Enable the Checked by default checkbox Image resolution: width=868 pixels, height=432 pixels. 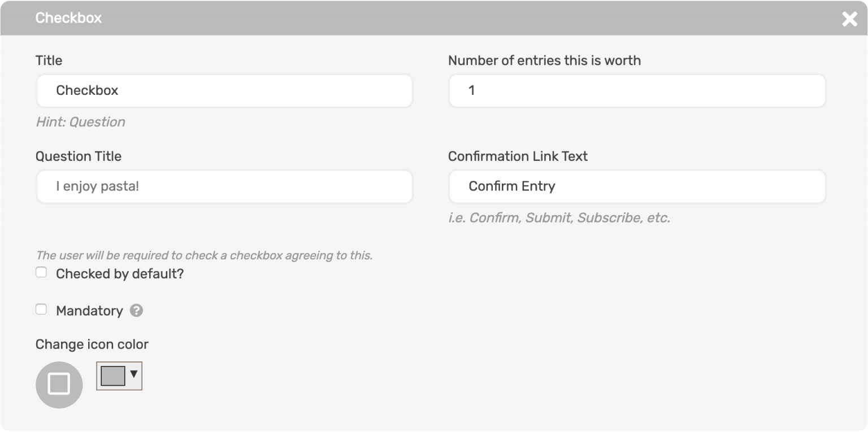(x=41, y=272)
